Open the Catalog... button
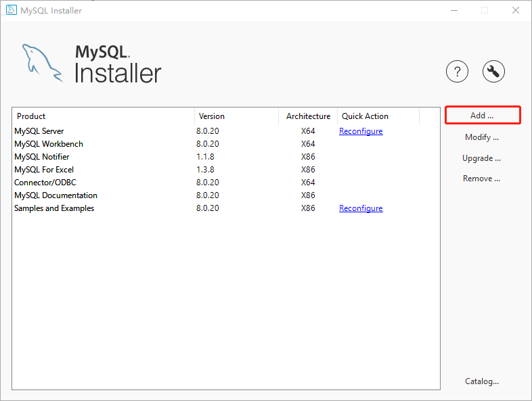Image resolution: width=532 pixels, height=401 pixels. [482, 381]
